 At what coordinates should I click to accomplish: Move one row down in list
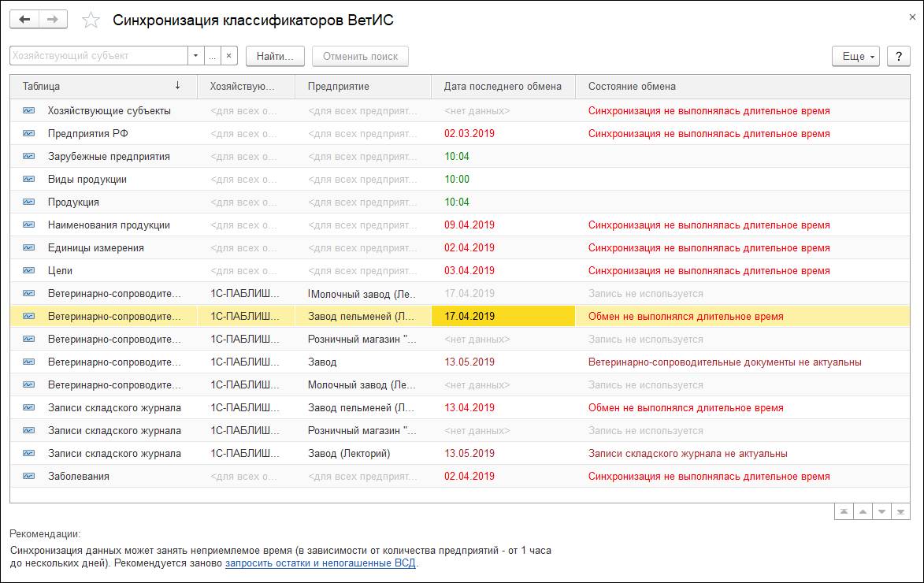(881, 511)
